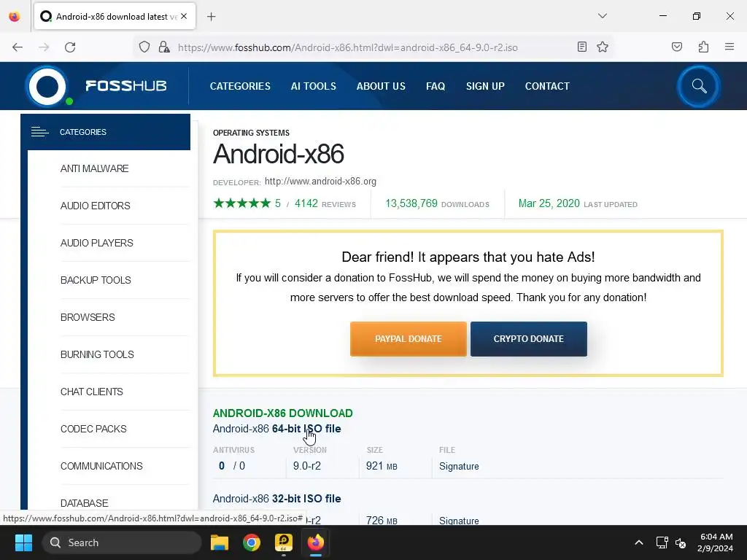The image size is (747, 560).
Task: Click the site security padlock icon
Action: 164,47
